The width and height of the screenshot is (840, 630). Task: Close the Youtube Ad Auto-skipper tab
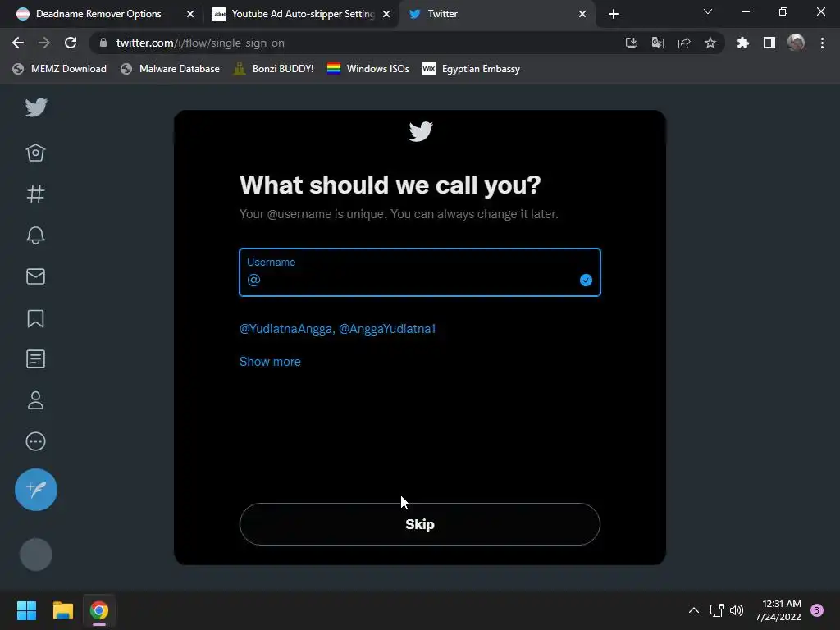[386, 14]
